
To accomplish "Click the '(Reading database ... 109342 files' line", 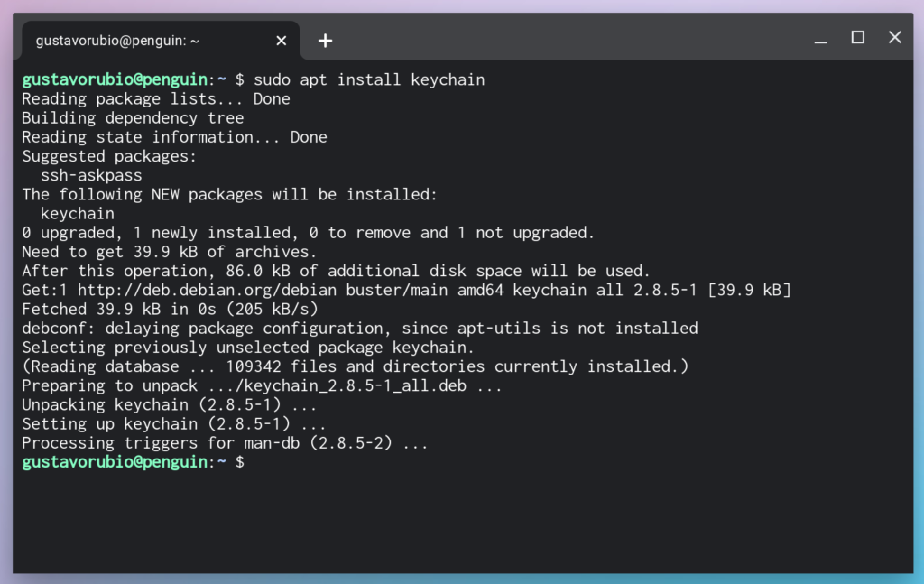I will tap(355, 366).
